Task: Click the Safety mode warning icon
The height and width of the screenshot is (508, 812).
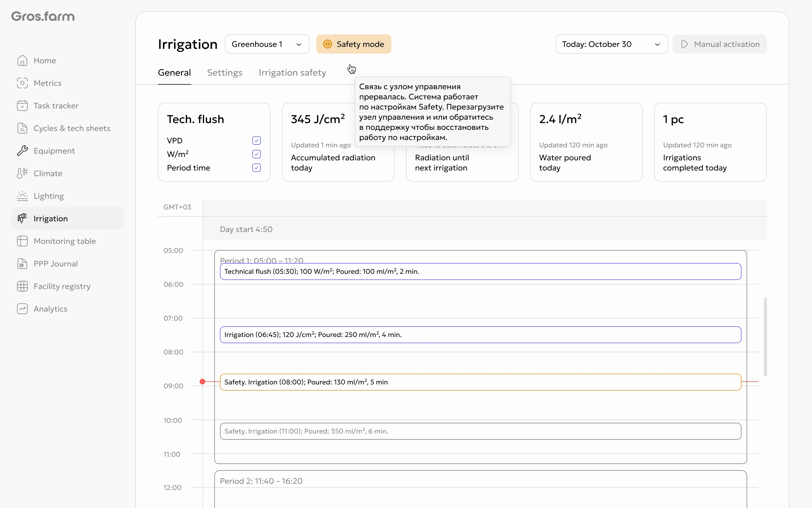Action: point(328,44)
